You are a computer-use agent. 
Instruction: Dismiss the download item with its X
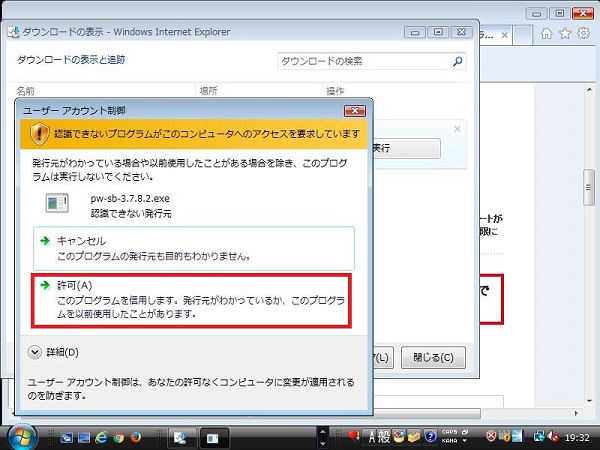click(x=457, y=129)
